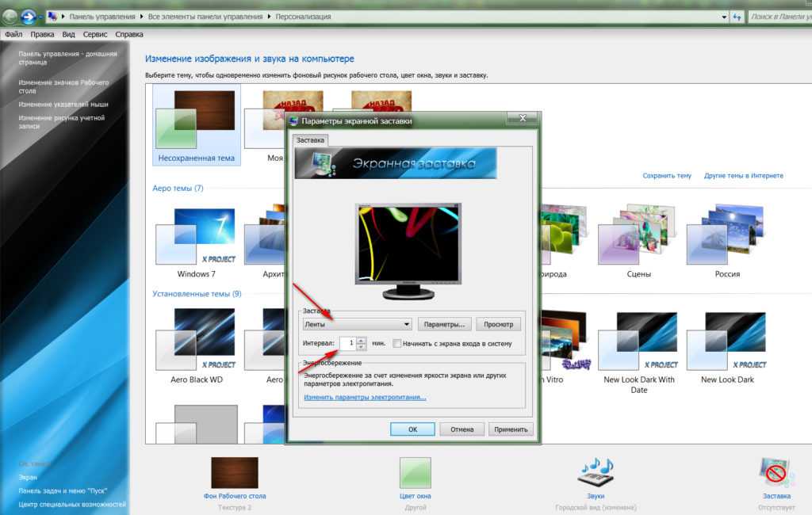812x515 pixels.
Task: Click the interval minutes input field
Action: pos(347,344)
